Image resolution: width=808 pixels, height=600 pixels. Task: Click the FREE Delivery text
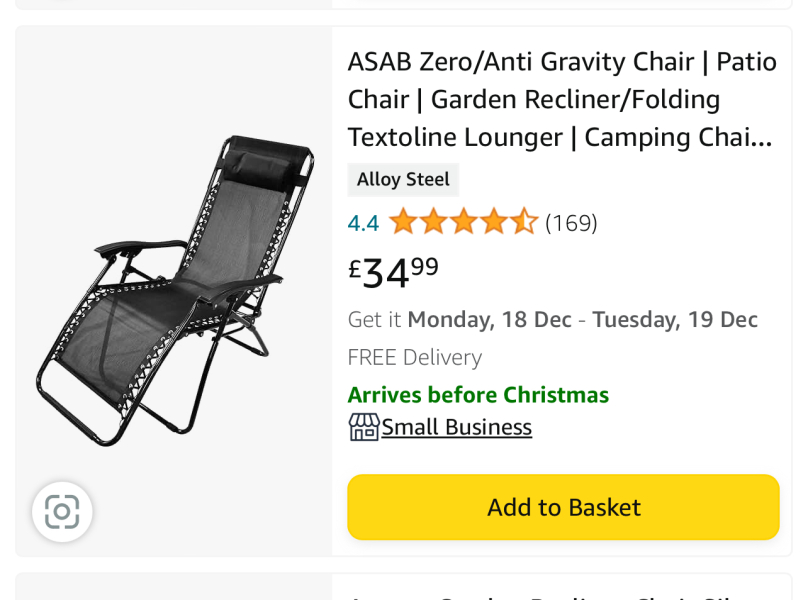414,357
